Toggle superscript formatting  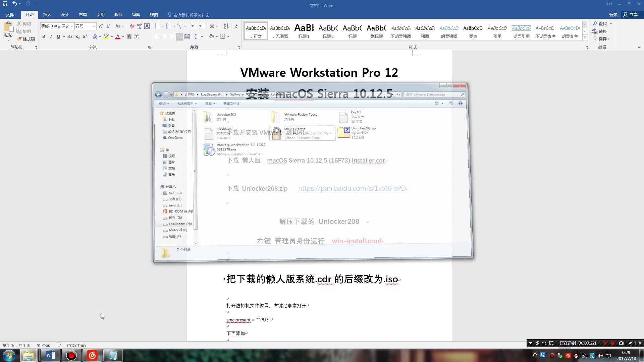[85, 37]
